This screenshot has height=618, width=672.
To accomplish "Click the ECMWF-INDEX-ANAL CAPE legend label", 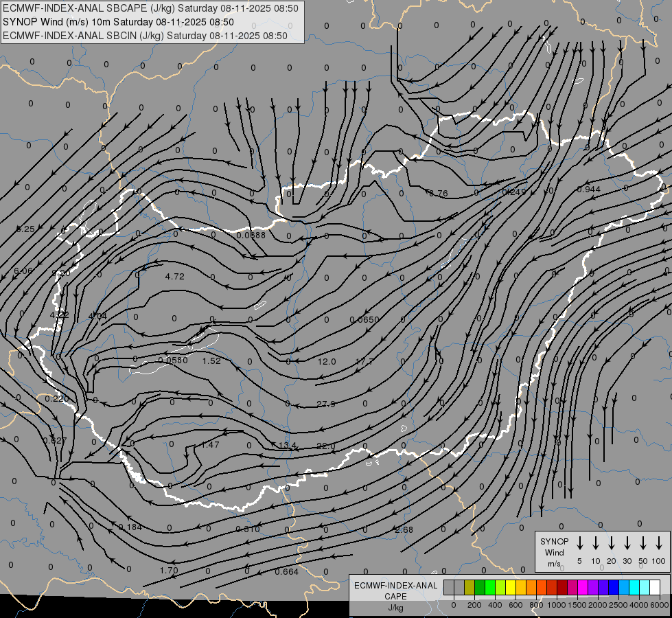I will click(395, 596).
